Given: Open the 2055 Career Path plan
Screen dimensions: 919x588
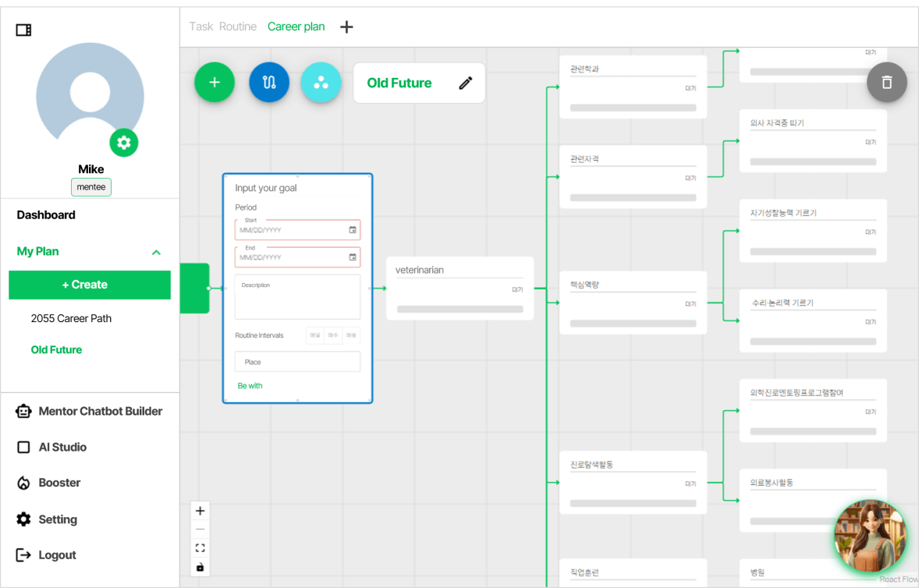Looking at the screenshot, I should [71, 318].
